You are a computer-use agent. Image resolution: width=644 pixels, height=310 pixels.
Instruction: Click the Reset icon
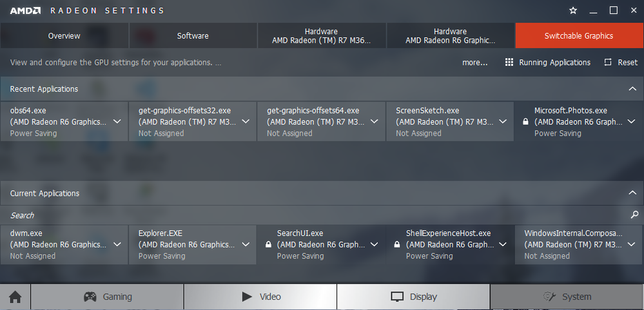point(608,63)
